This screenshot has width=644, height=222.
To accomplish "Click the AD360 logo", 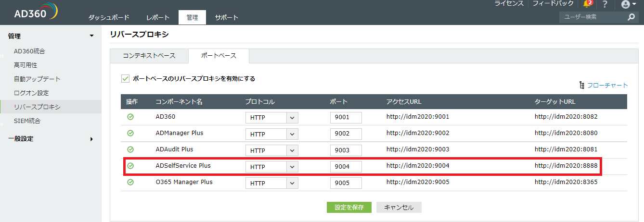I will point(36,12).
